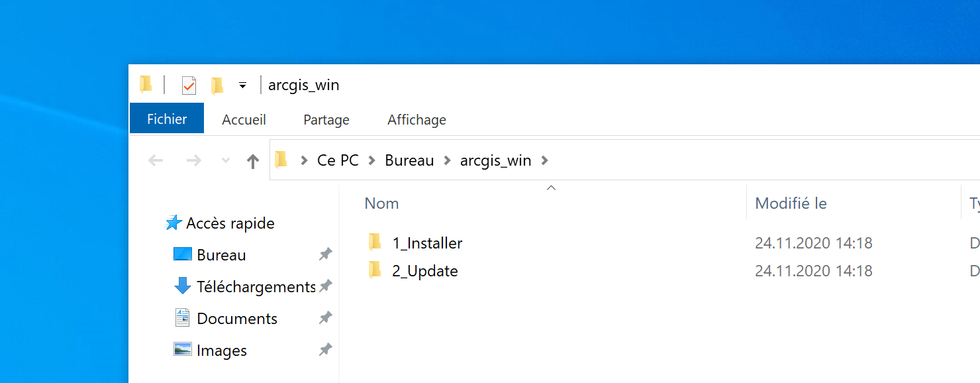Open the Customize Quick Access Toolbar dropdown
The width and height of the screenshot is (980, 383).
pos(242,85)
